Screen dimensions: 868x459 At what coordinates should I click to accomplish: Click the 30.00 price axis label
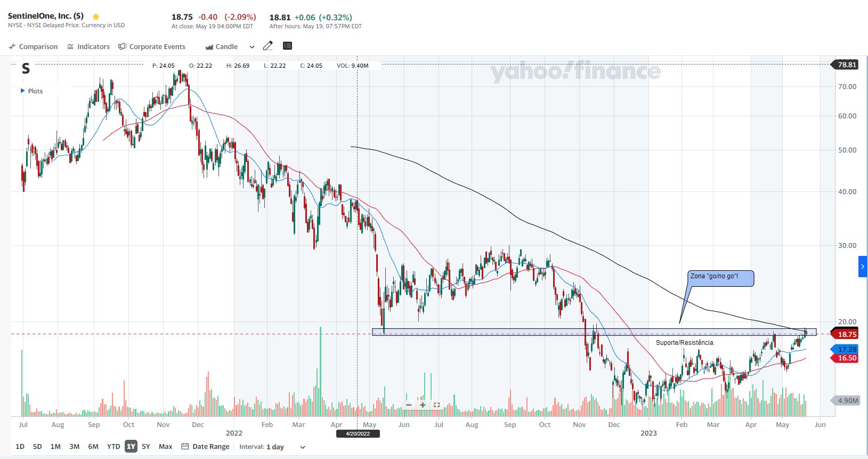pyautogui.click(x=847, y=245)
